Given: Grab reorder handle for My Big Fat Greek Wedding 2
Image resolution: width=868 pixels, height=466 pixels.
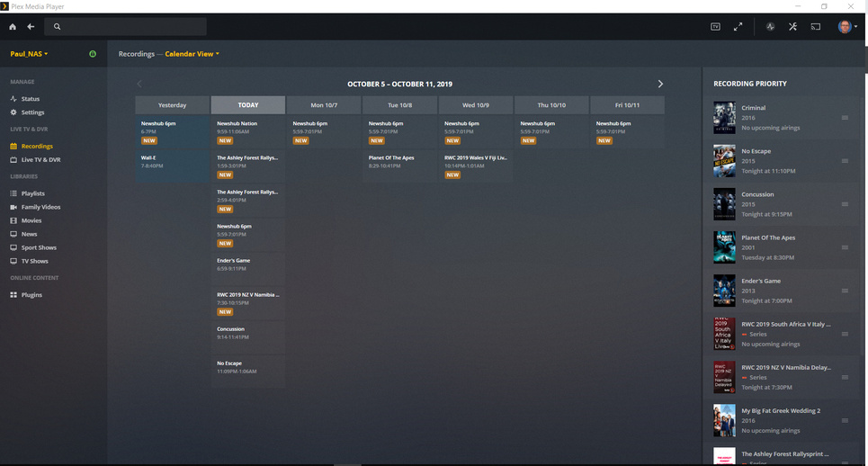Looking at the screenshot, I should click(845, 420).
